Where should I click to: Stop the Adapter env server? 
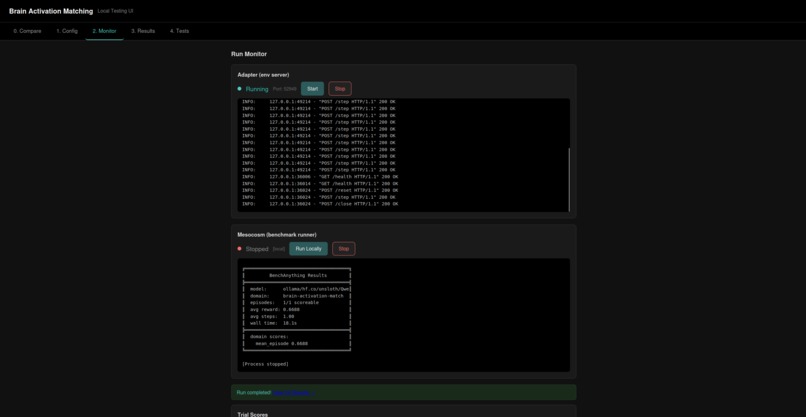[x=340, y=88]
